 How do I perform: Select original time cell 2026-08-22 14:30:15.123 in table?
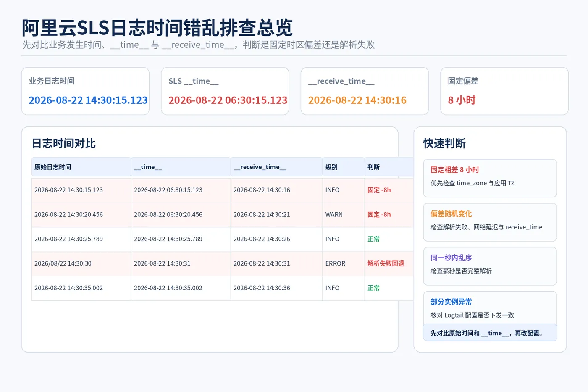pyautogui.click(x=81, y=190)
